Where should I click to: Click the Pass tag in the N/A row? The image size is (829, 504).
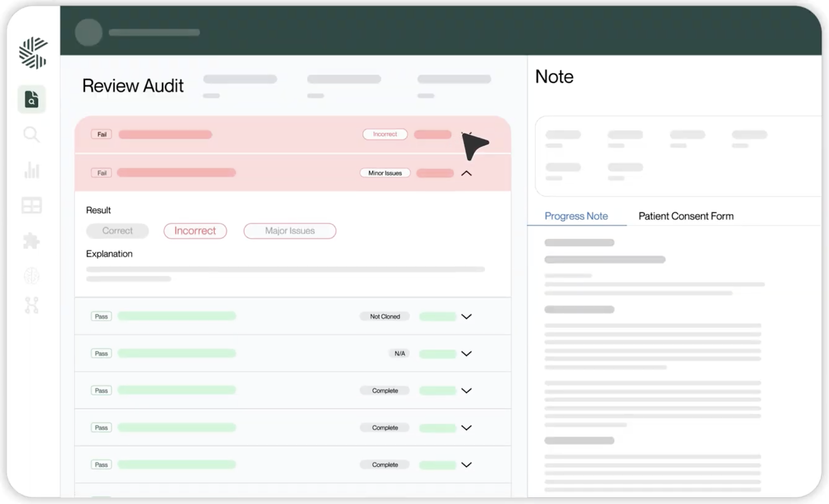101,354
